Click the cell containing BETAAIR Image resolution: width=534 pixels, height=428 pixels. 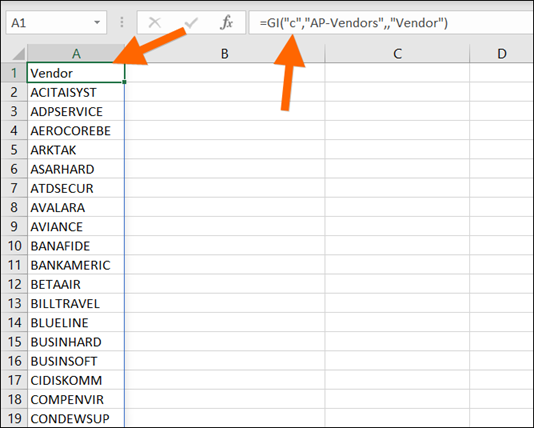point(76,284)
